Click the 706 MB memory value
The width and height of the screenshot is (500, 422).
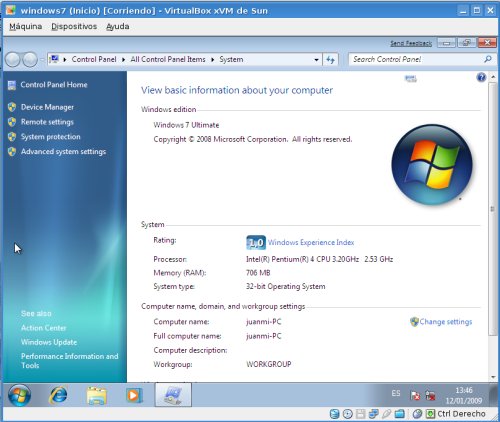click(x=258, y=273)
